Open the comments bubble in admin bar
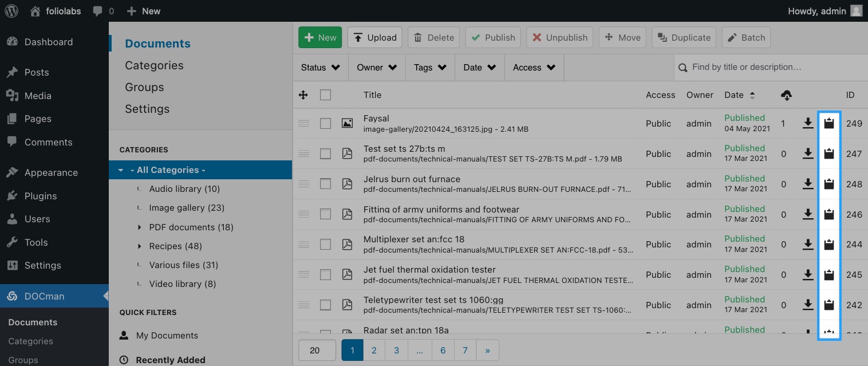Screen dimensions: 868x366 click(103, 11)
